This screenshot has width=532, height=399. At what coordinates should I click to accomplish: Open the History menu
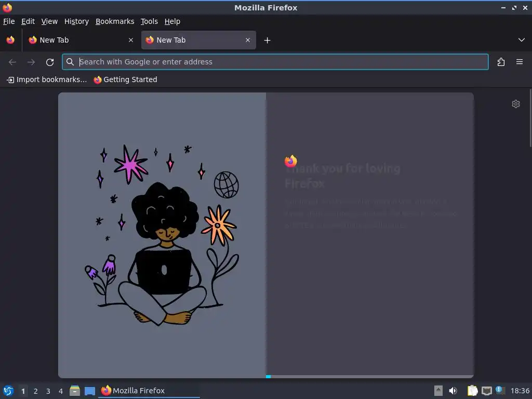(77, 21)
